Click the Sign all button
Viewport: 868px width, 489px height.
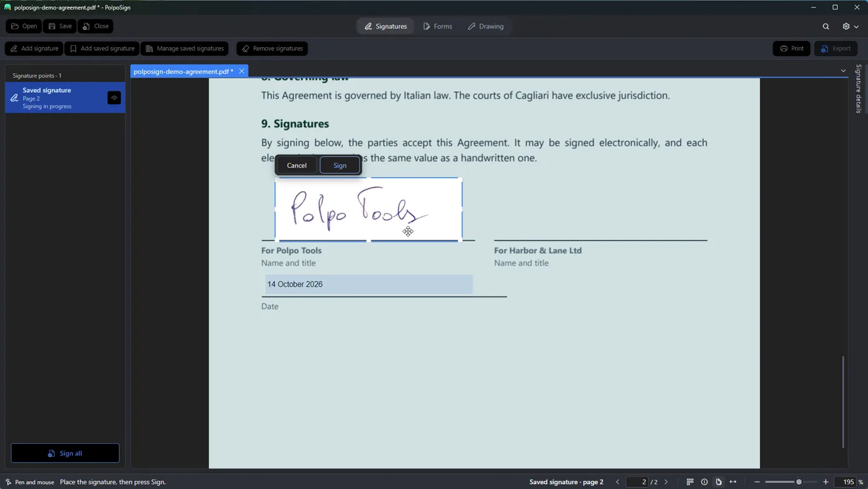(x=65, y=453)
